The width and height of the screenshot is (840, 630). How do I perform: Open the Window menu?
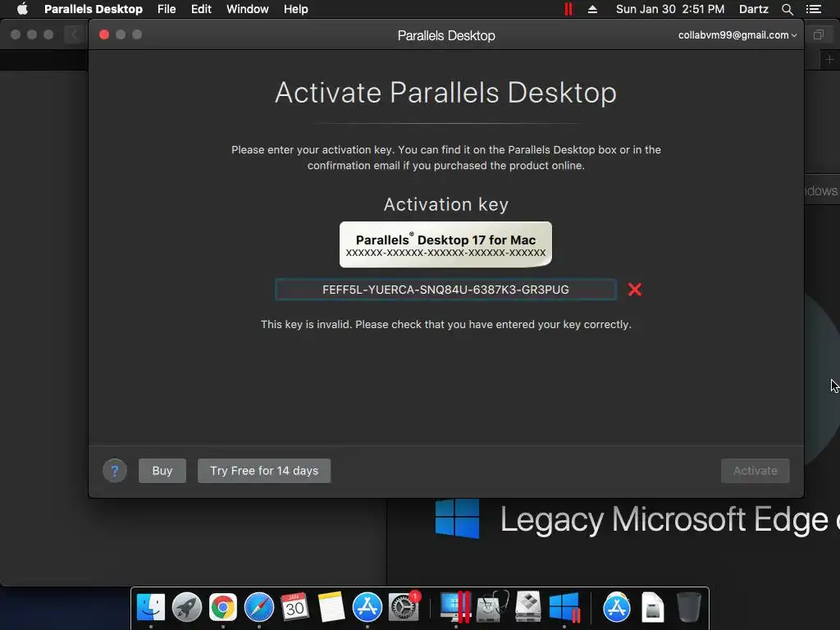coord(248,9)
